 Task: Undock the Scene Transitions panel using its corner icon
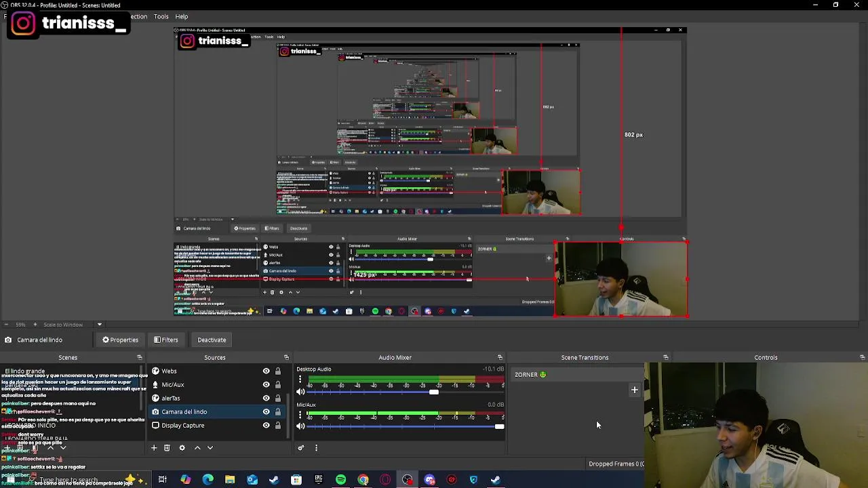click(665, 357)
